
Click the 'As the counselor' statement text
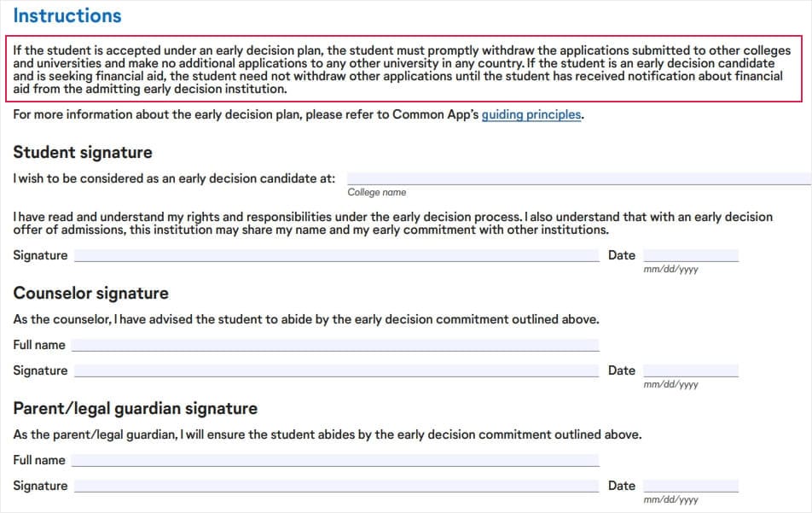(305, 319)
